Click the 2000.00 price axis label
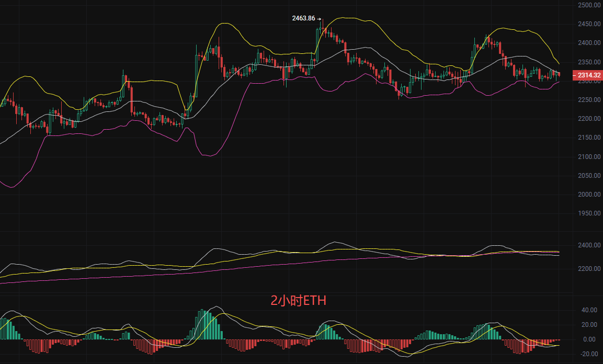Screen dimensions: 603x364 point(587,195)
